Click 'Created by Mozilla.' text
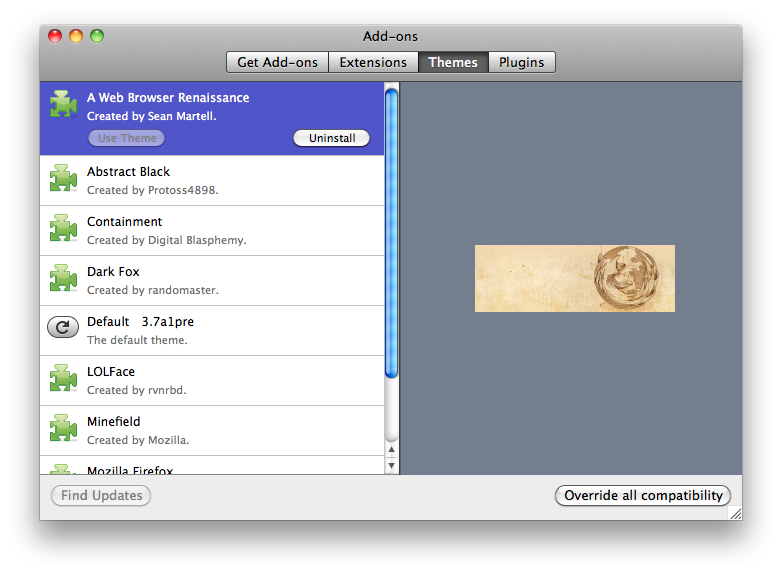Screen dimensions: 782x575 point(138,440)
